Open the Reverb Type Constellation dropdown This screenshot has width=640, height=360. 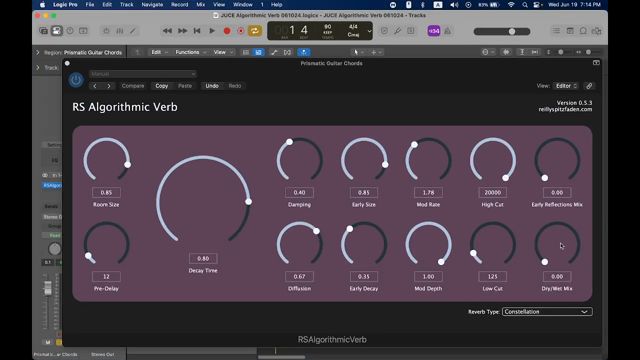coord(547,312)
